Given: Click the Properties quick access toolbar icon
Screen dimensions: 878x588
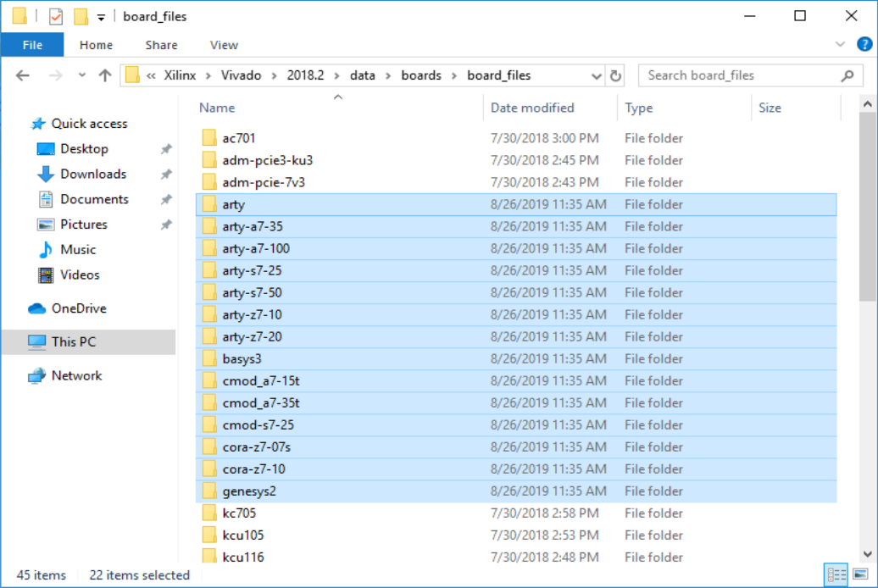Looking at the screenshot, I should [x=56, y=17].
